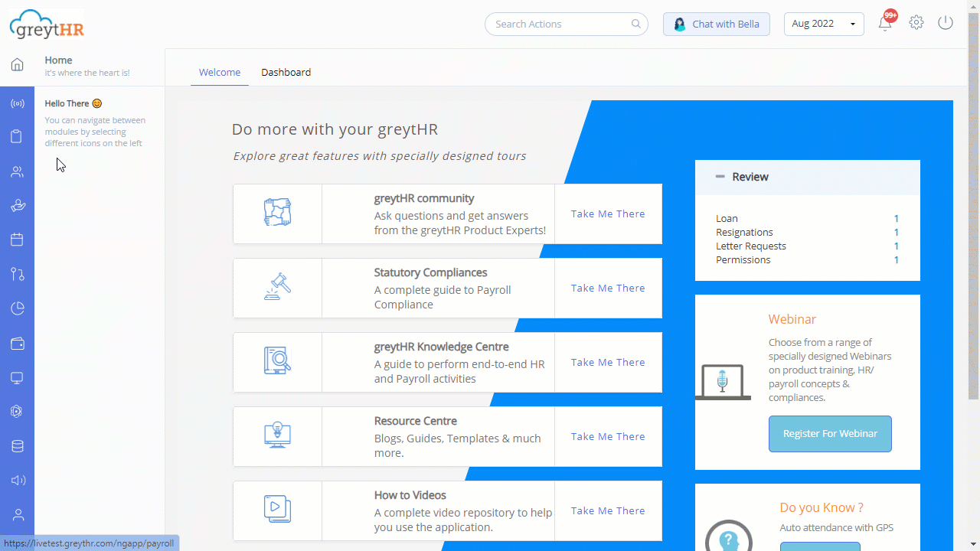Open the clipboard sidebar icon

pyautogui.click(x=17, y=137)
